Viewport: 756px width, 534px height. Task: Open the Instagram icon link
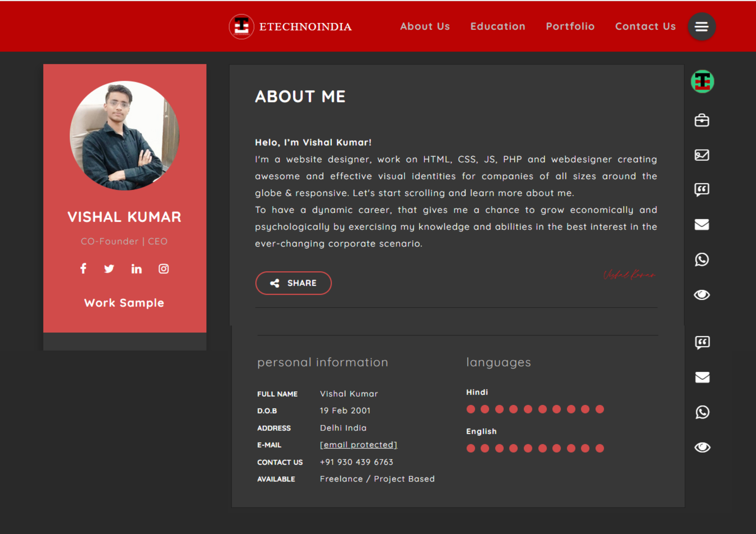point(164,269)
